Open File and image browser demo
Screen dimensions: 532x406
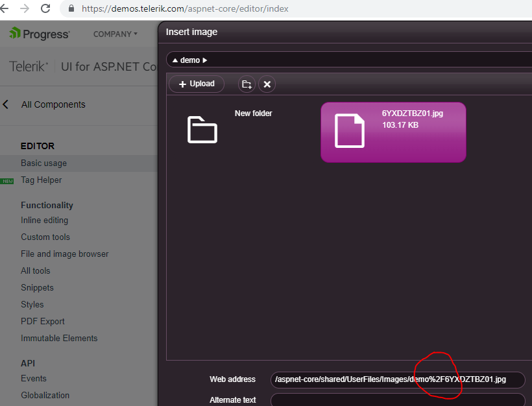[x=65, y=254]
